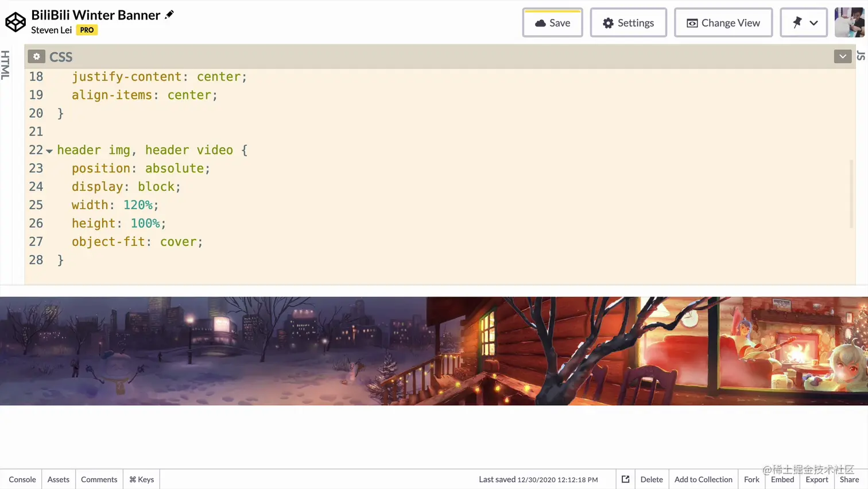Image resolution: width=868 pixels, height=489 pixels.
Task: Edit pen title with pencil icon
Action: click(169, 14)
